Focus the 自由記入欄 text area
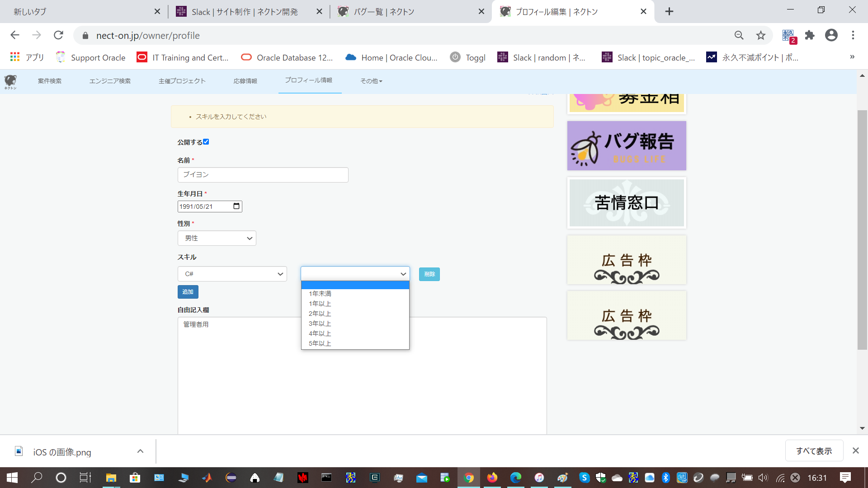 click(362, 376)
